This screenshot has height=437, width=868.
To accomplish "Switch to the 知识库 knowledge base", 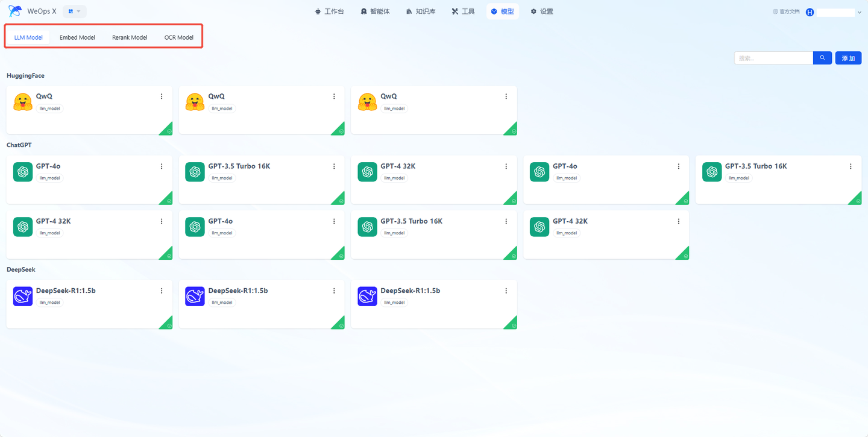I will click(421, 11).
